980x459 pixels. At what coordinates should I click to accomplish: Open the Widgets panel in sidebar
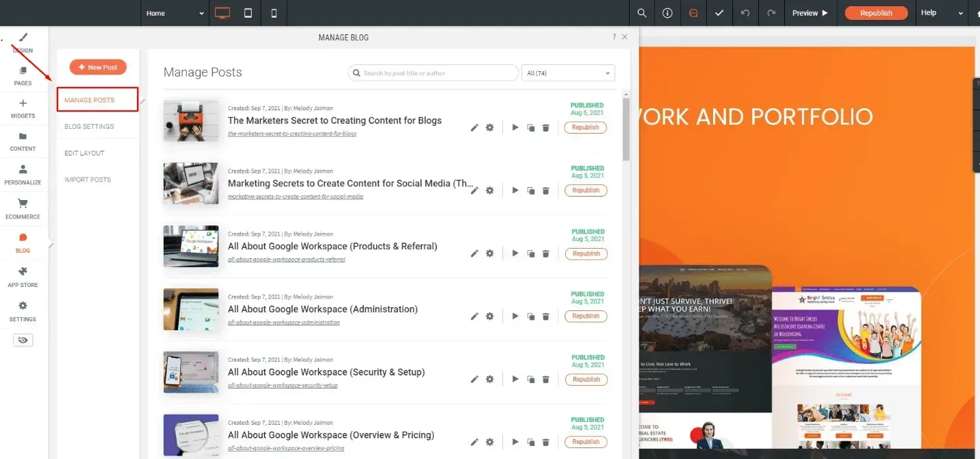[23, 108]
